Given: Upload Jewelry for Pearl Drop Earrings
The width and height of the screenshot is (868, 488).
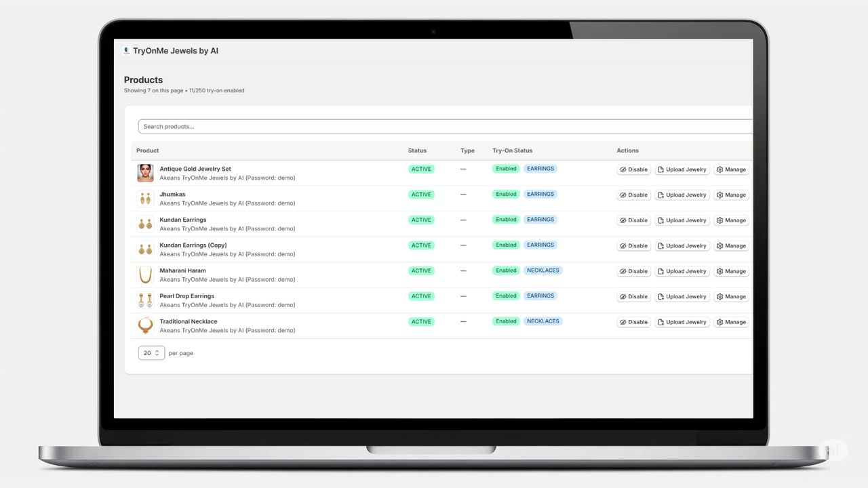Looking at the screenshot, I should [x=682, y=297].
